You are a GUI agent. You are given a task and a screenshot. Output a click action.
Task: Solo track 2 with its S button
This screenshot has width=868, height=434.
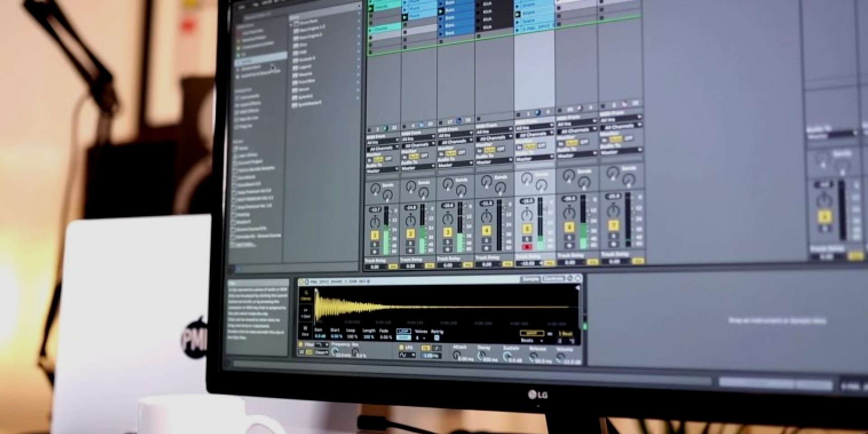(x=410, y=243)
